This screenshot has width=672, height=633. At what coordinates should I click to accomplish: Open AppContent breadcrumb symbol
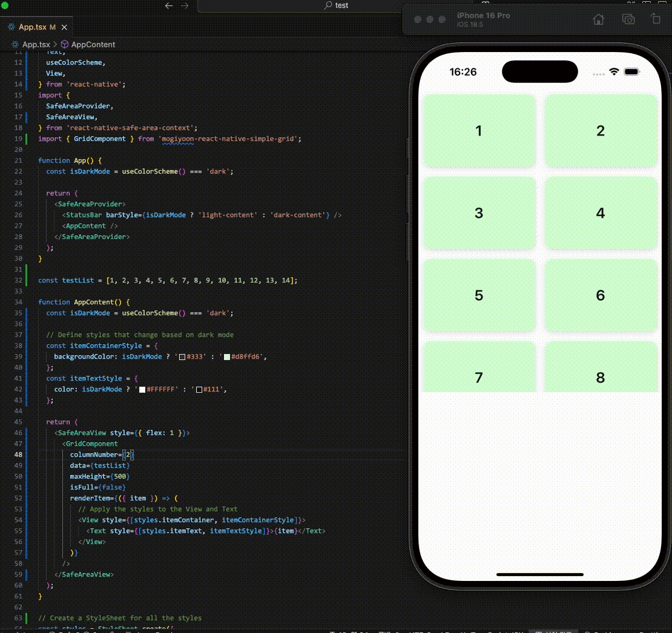coord(93,45)
